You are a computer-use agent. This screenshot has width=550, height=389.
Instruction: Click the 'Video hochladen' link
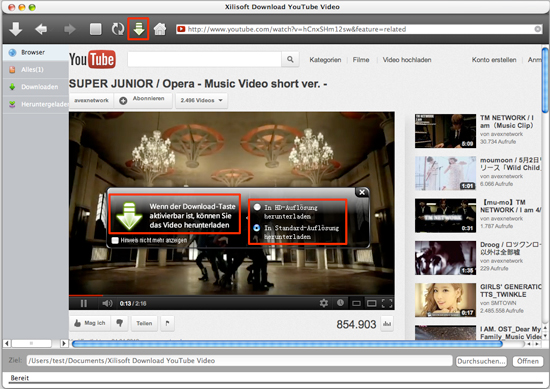tap(407, 60)
